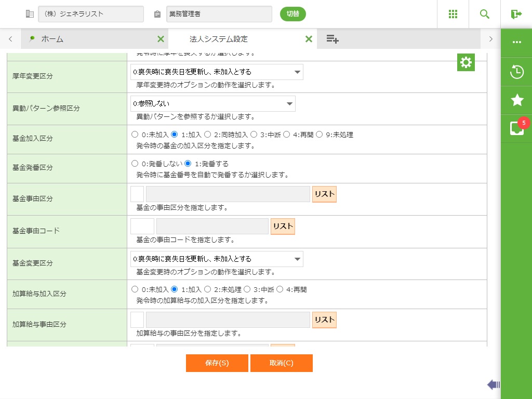This screenshot has width=532, height=399.
Task: Open the history clock icon in sidebar
Action: [516, 72]
